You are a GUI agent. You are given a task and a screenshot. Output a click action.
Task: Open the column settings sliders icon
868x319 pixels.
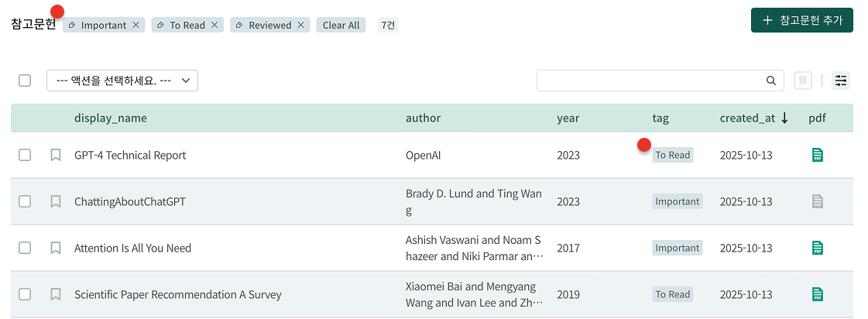pyautogui.click(x=841, y=81)
